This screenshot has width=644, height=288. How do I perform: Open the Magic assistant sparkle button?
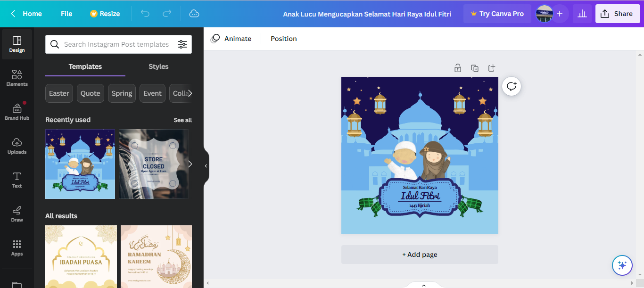pyautogui.click(x=622, y=265)
